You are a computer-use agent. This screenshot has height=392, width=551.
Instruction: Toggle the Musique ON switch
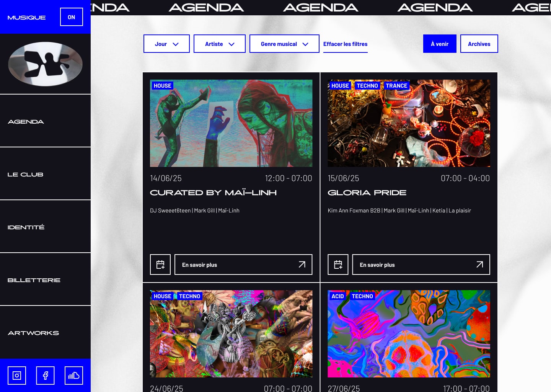[72, 17]
